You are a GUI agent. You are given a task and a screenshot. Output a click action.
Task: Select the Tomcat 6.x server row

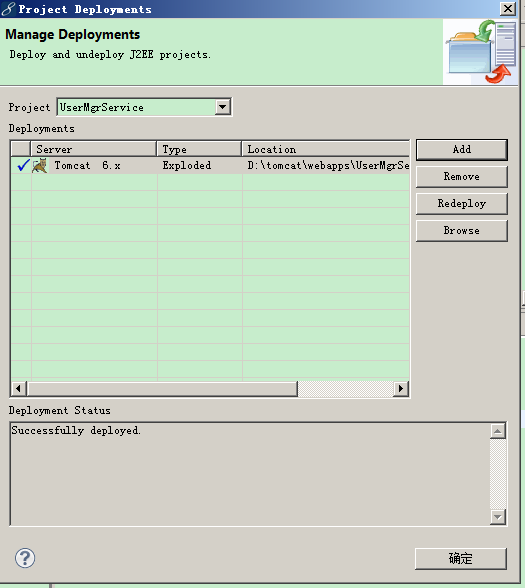pos(210,165)
